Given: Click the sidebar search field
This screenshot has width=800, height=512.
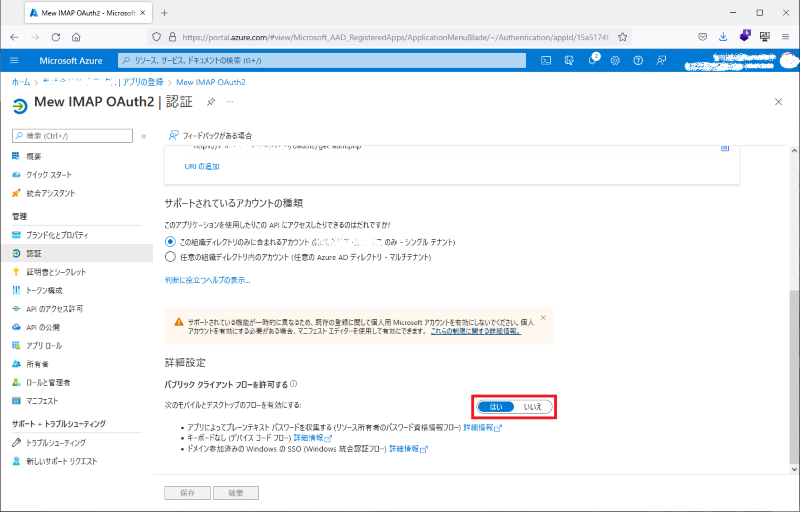Looking at the screenshot, I should (72, 136).
